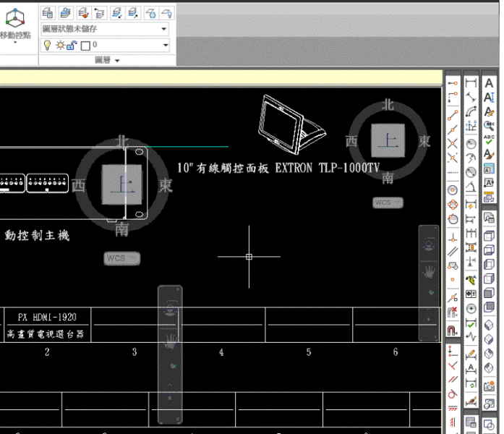Screen dimensions: 504x434
Task: Click the Pan hand on left navigation bar
Action: click(x=170, y=341)
